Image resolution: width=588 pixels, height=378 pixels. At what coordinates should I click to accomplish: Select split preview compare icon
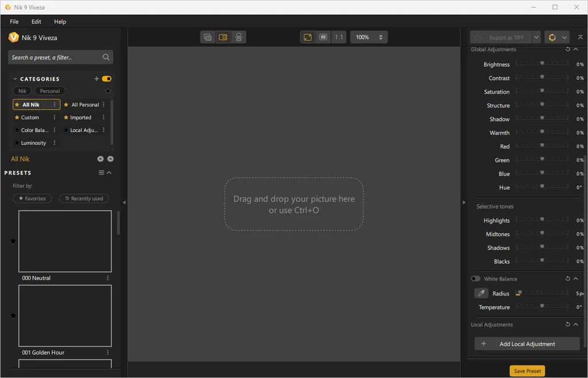223,37
